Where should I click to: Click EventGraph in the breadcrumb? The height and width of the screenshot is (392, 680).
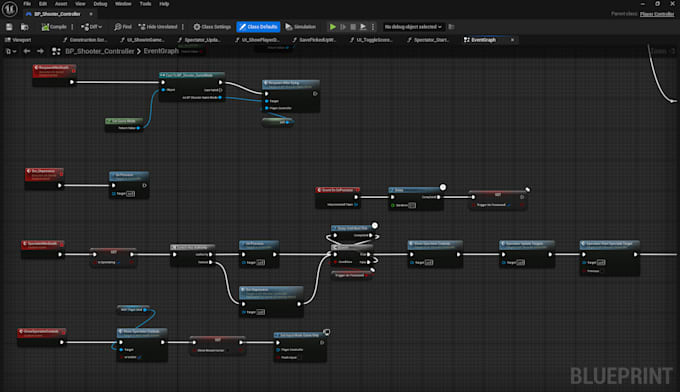click(x=161, y=51)
